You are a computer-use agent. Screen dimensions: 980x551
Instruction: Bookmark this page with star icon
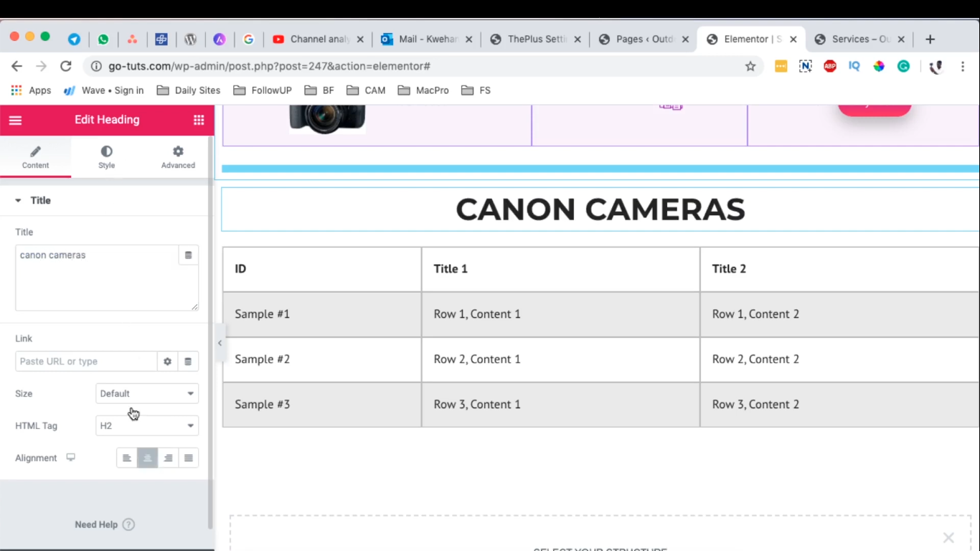coord(750,66)
